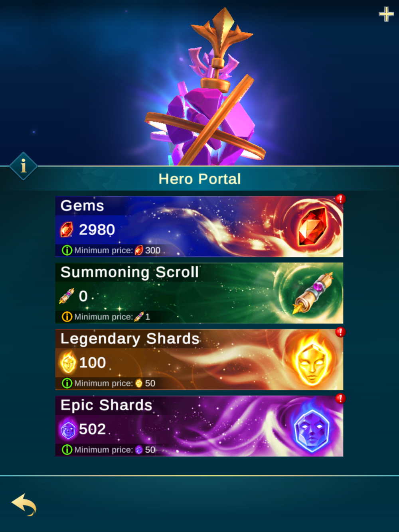Click the red alert badge on Gems
This screenshot has width=399, height=532.
pos(340,199)
